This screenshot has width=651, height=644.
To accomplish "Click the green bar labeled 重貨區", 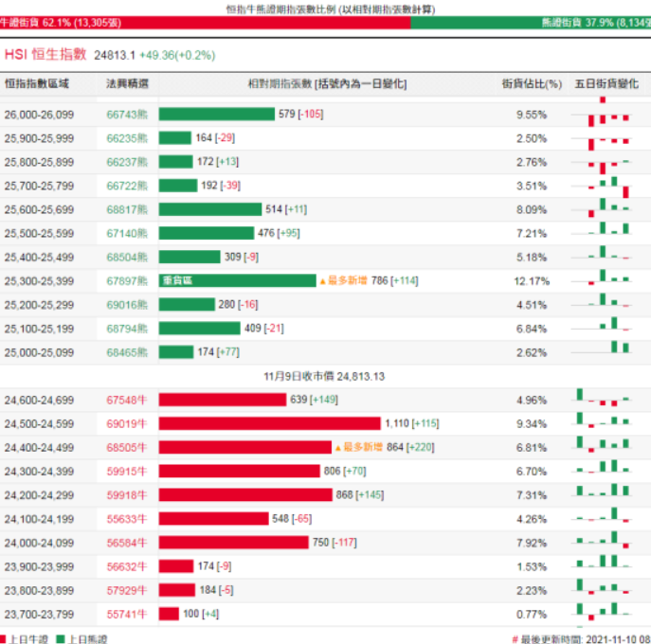I will [x=238, y=281].
